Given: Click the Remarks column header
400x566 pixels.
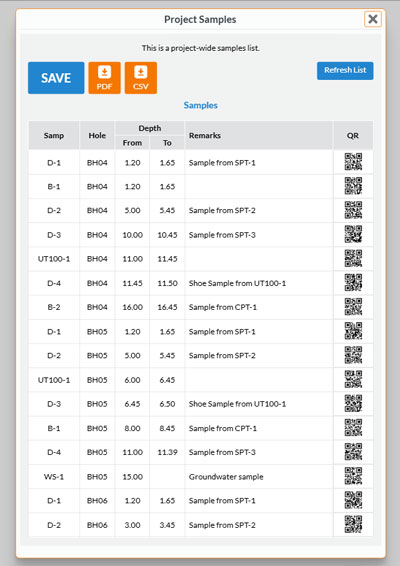Looking at the screenshot, I should [258, 135].
